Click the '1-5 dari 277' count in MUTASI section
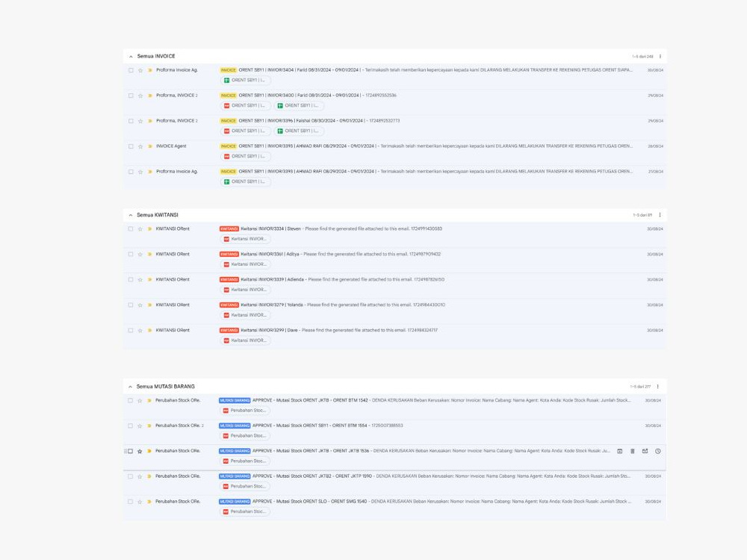This screenshot has height=560, width=747. pos(640,387)
